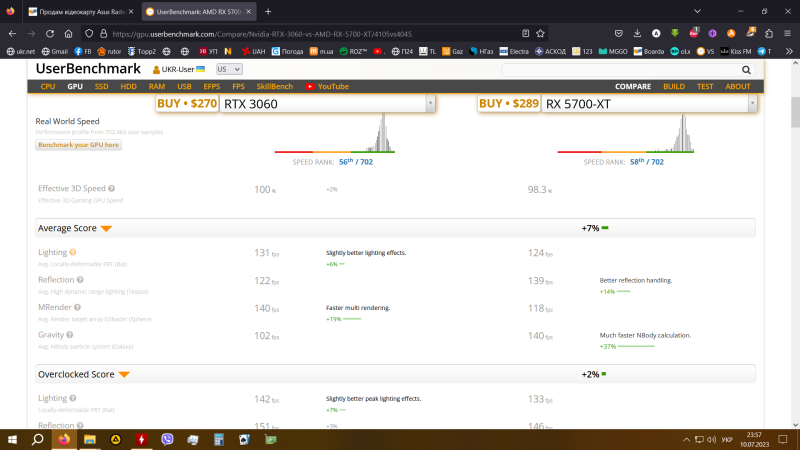The width and height of the screenshot is (800, 450).
Task: Click the search magnifier icon on UserBenchmark
Action: click(x=746, y=70)
